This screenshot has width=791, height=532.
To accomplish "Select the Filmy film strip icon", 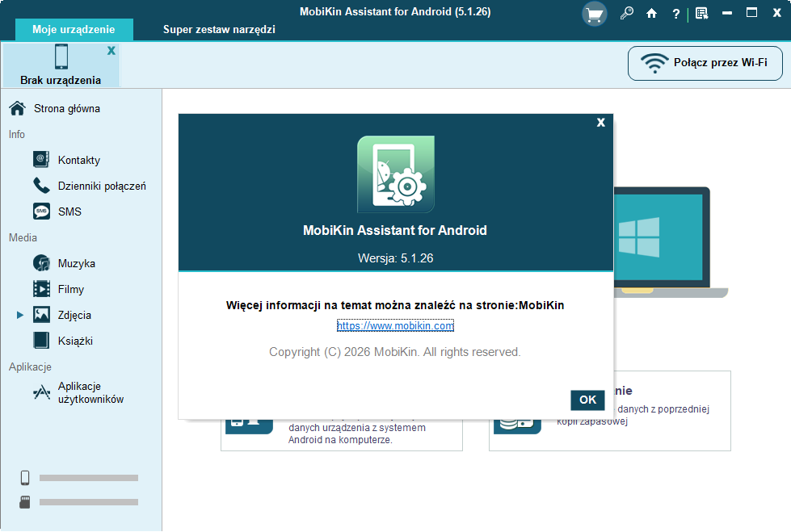I will coord(41,289).
